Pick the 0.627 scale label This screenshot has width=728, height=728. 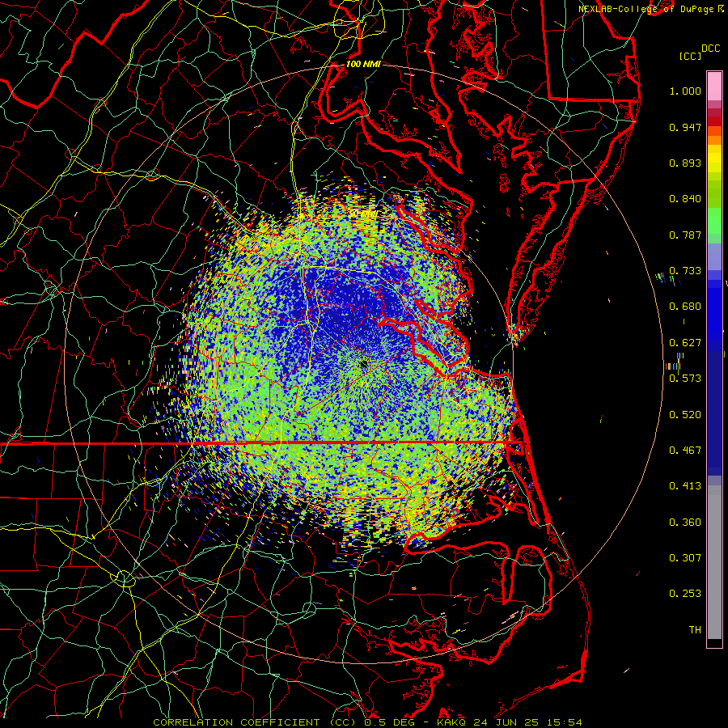[685, 343]
